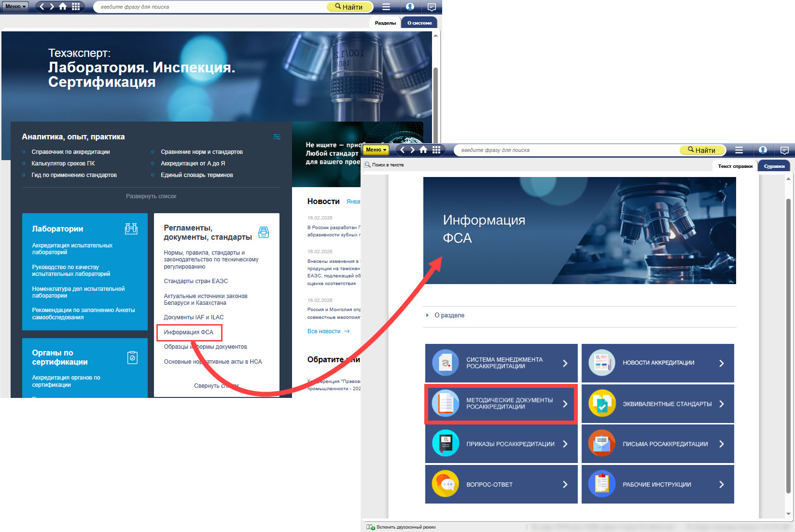Open the chat message icon in the Информация ФСА window
Image resolution: width=795 pixels, height=532 pixels.
pos(784,150)
